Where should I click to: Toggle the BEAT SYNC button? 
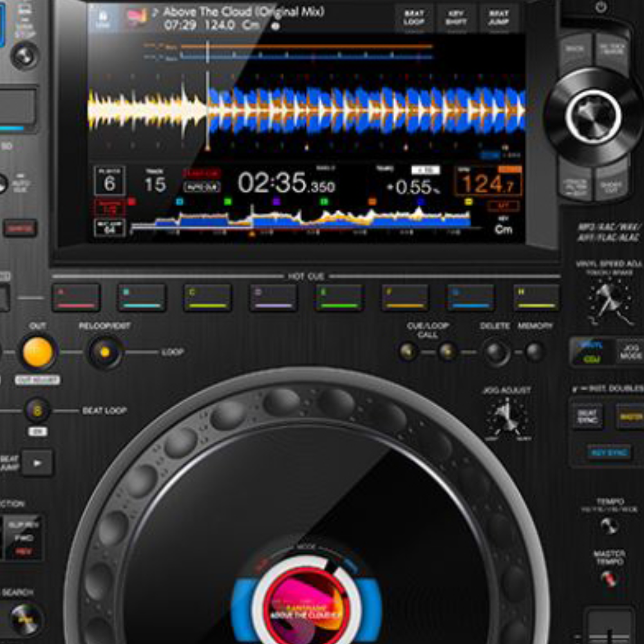tap(587, 417)
